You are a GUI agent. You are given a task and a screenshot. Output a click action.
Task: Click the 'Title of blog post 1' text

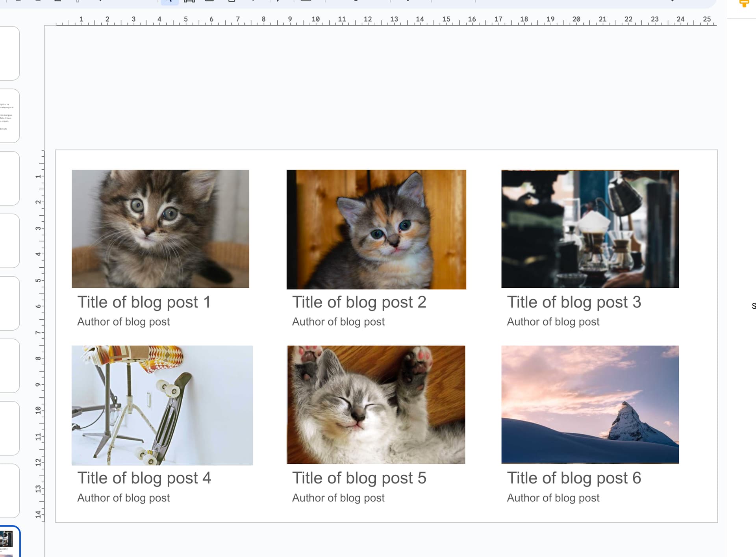(144, 302)
